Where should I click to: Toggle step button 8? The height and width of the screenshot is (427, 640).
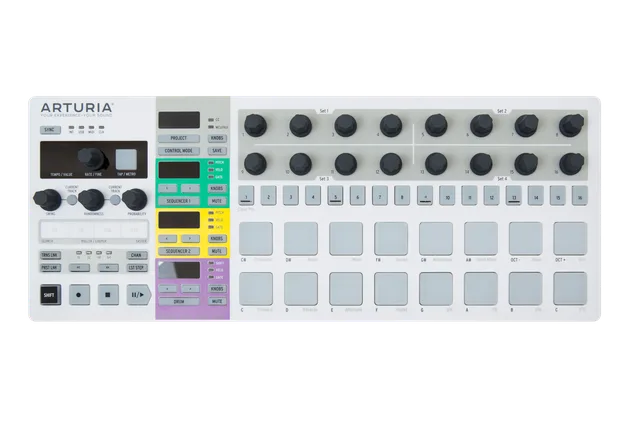point(402,196)
